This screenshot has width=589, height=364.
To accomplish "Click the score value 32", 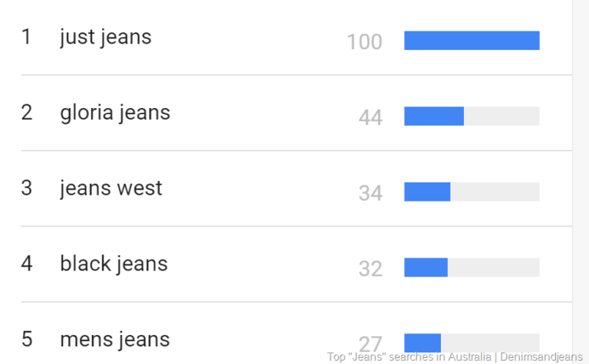I will [370, 269].
